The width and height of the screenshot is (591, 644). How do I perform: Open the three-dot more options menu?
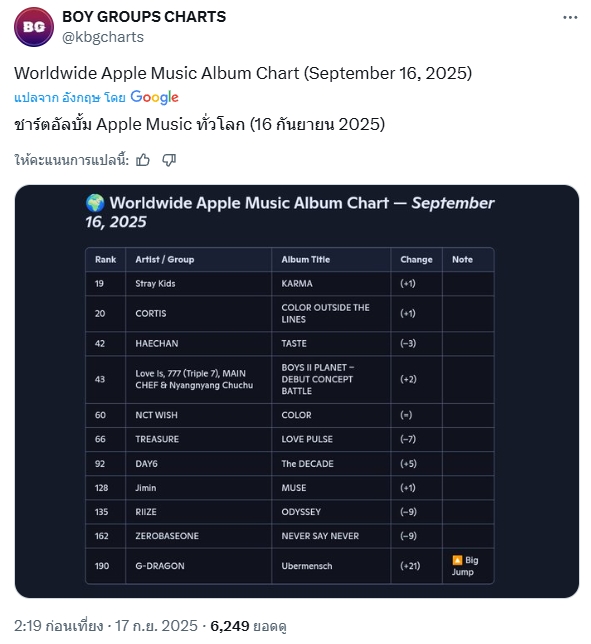click(x=570, y=17)
